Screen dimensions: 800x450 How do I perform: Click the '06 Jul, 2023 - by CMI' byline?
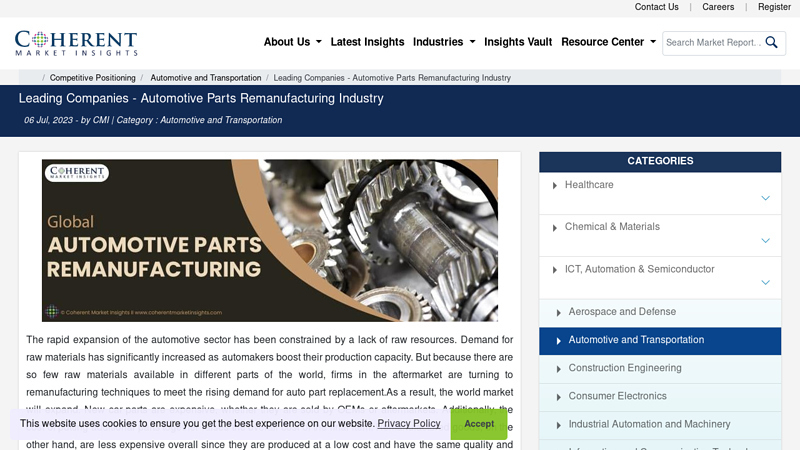click(66, 120)
